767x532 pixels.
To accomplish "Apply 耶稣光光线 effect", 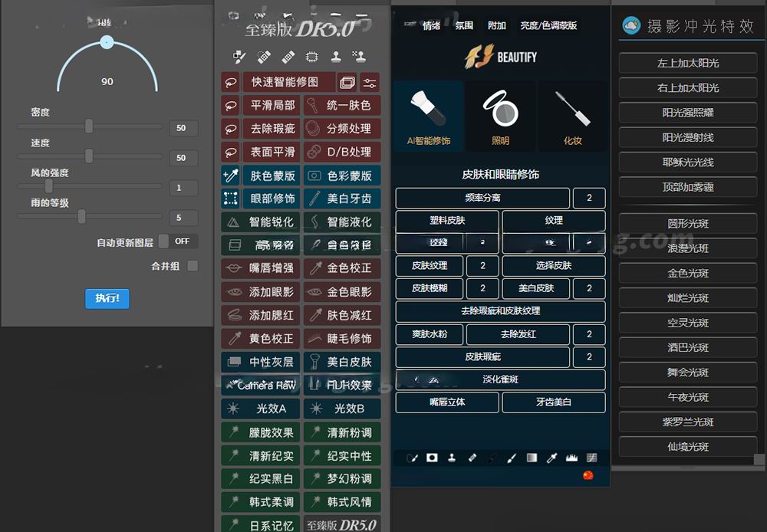I will (688, 163).
